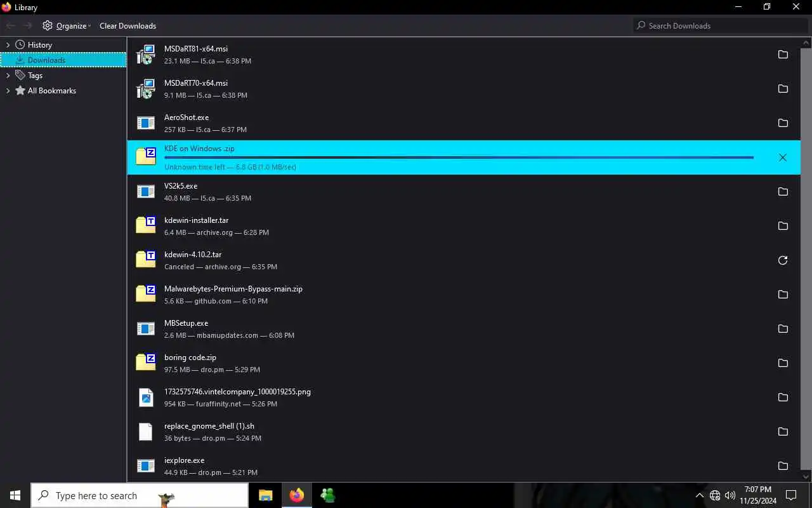Viewport: 812px width, 508px height.
Task: Click the VS2k5.exe file icon
Action: [x=146, y=192]
